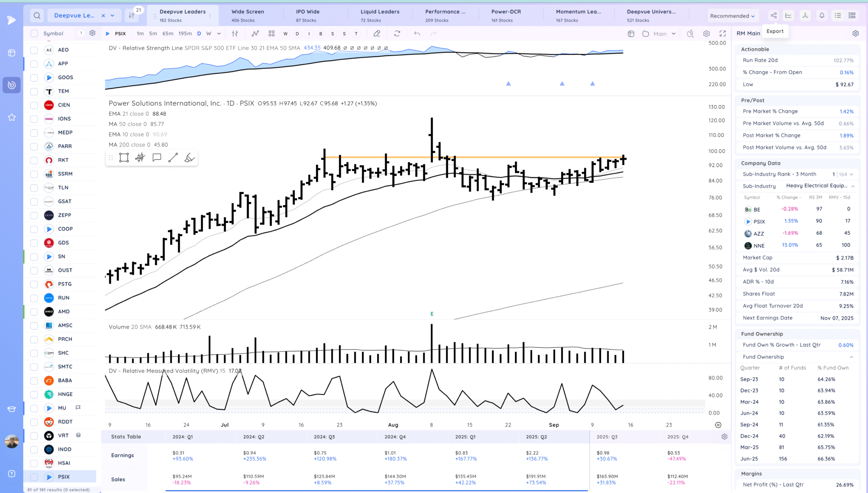Switch to Momentum Leaders tab
The height and width of the screenshot is (493, 868).
click(x=578, y=16)
